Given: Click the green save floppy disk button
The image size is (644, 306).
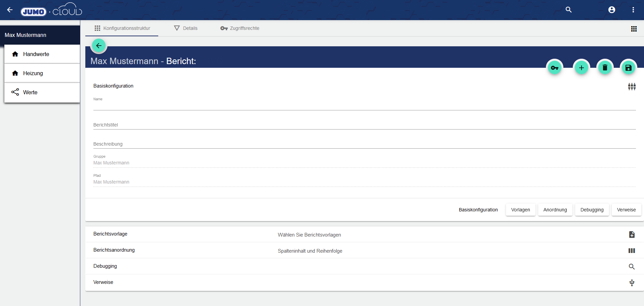Looking at the screenshot, I should tap(628, 68).
